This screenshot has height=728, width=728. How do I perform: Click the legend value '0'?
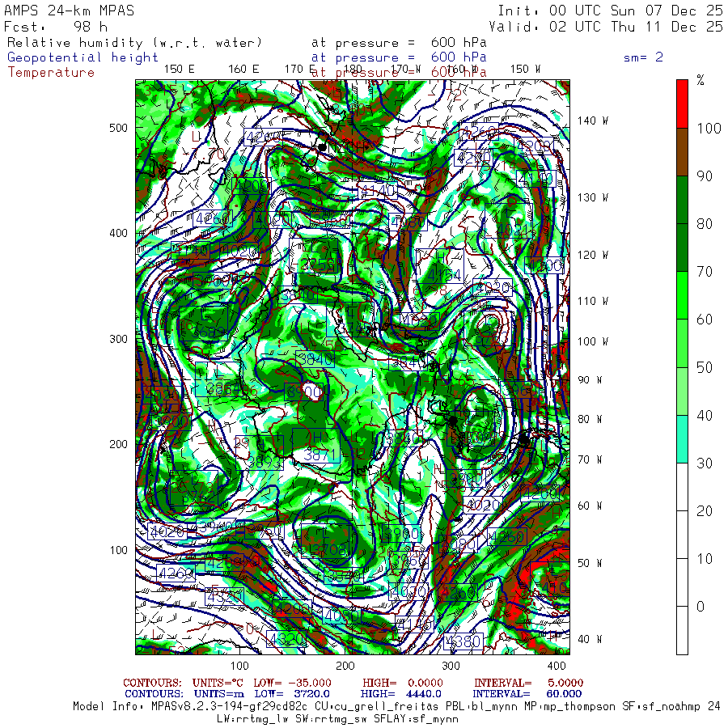click(x=700, y=607)
